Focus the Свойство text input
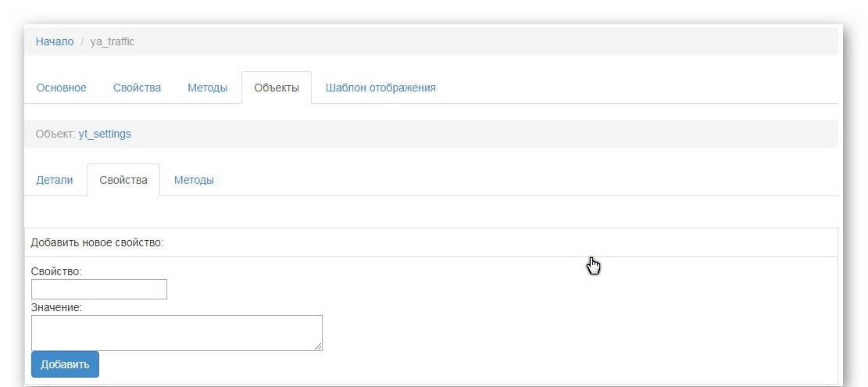Image resolution: width=868 pixels, height=387 pixels. click(99, 289)
